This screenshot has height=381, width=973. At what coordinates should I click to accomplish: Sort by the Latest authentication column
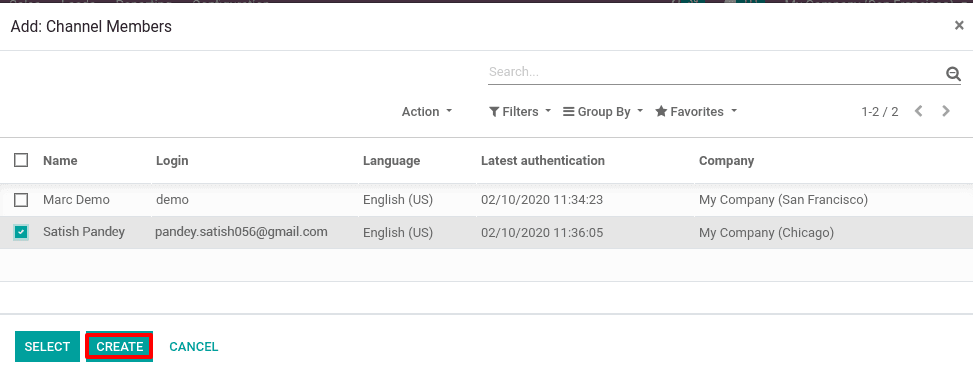[542, 161]
